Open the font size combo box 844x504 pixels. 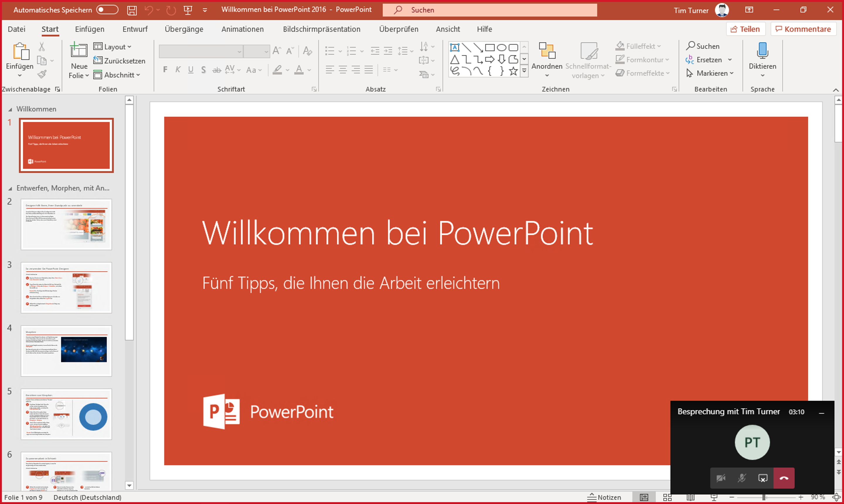point(256,51)
